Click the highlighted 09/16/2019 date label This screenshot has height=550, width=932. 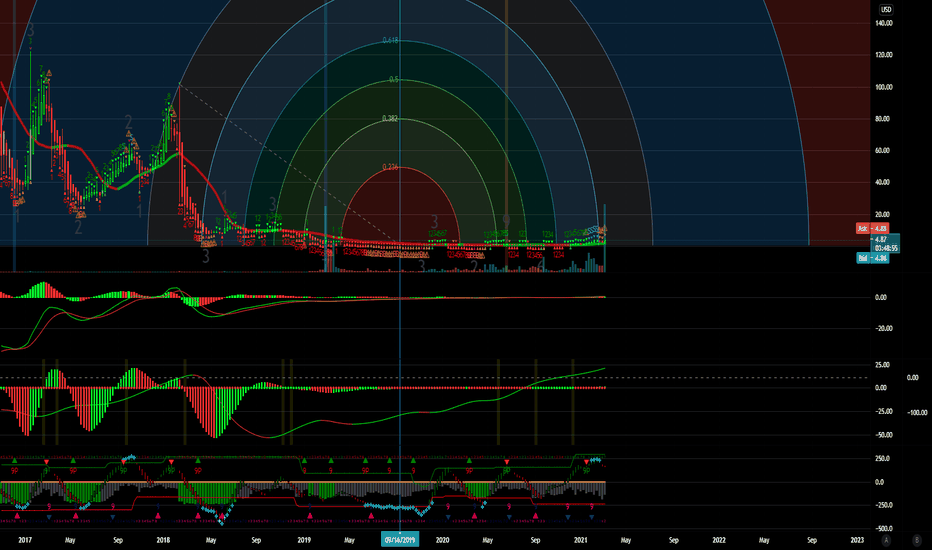(x=400, y=540)
